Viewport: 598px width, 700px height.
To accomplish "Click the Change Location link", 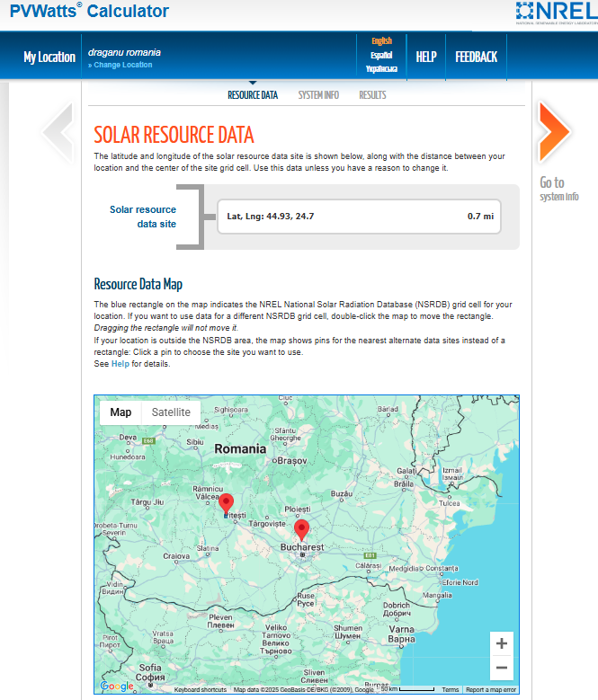I will click(122, 65).
